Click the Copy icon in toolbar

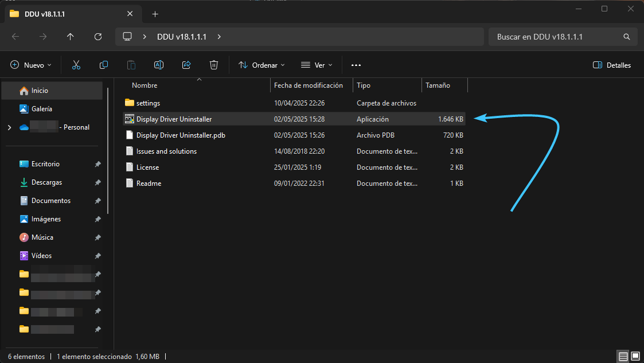[104, 65]
